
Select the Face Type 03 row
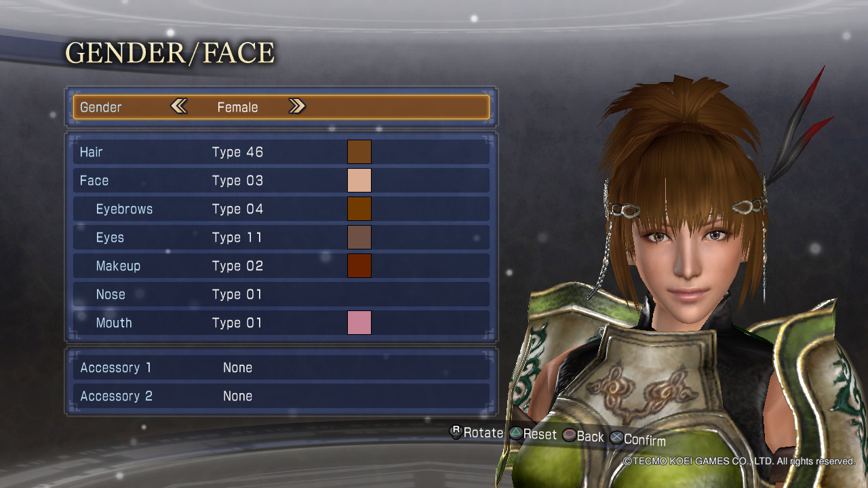tap(281, 180)
